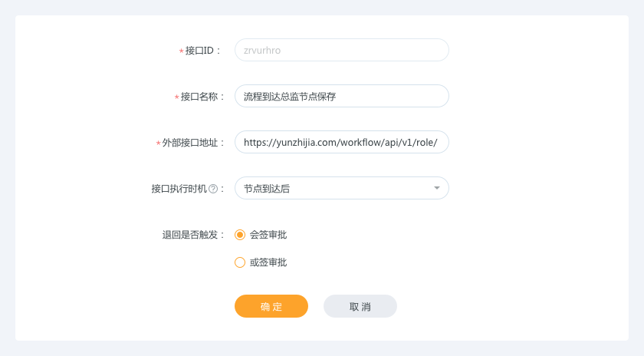
Task: Expand the 节点到达后 dropdown arrow
Action: (x=436, y=188)
